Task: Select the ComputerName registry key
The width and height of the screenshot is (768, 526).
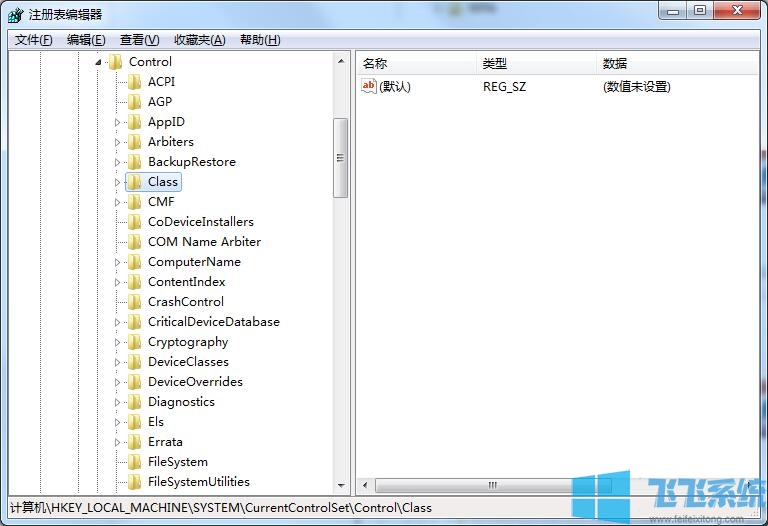Action: (194, 262)
